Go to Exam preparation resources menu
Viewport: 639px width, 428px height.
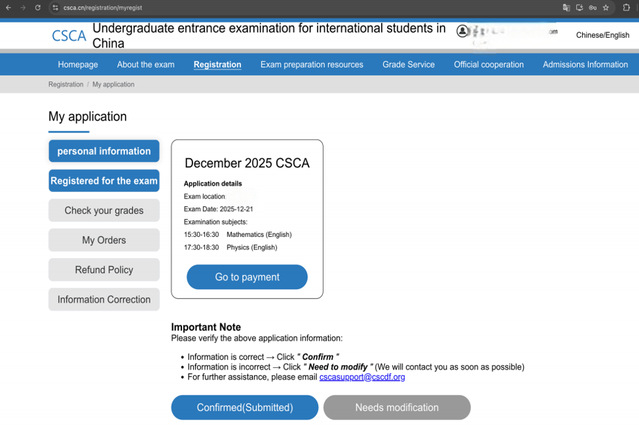[311, 65]
